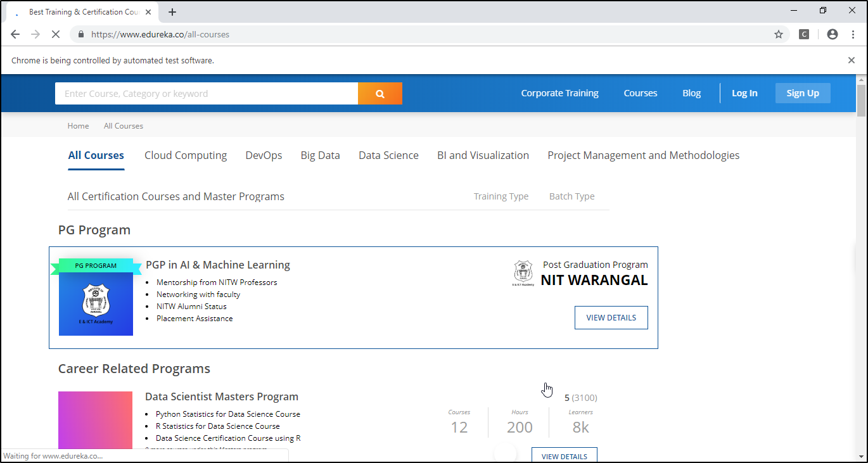Dismiss the automated test software notice
The image size is (868, 463).
(x=851, y=60)
